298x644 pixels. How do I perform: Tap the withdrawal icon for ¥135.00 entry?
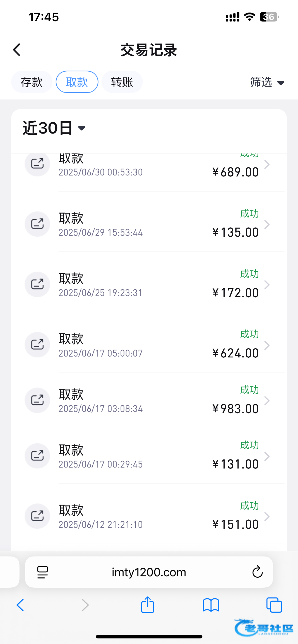[37, 224]
